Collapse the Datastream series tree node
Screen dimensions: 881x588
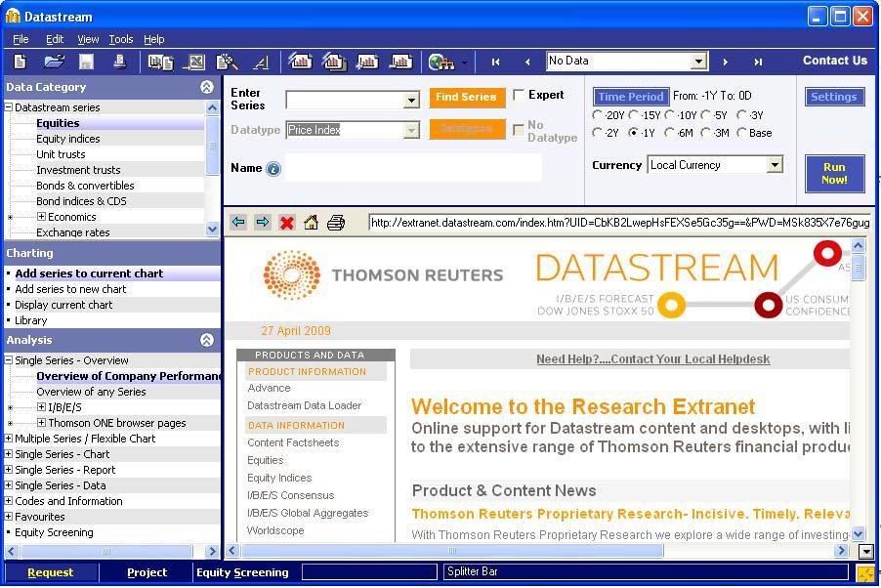point(9,106)
